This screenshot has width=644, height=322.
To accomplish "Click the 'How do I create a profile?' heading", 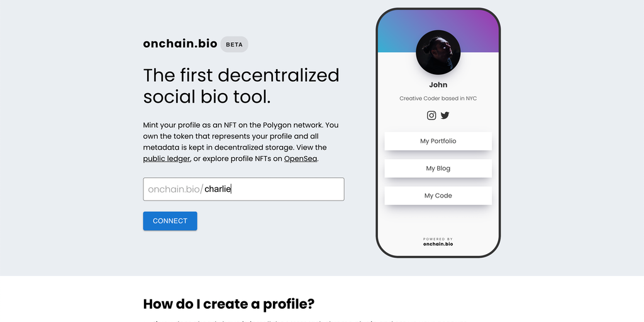I will 228,304.
